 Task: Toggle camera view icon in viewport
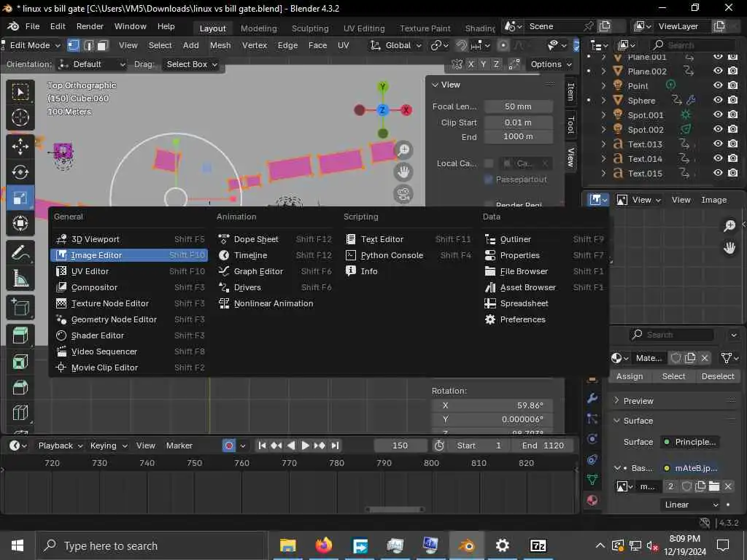(x=403, y=194)
